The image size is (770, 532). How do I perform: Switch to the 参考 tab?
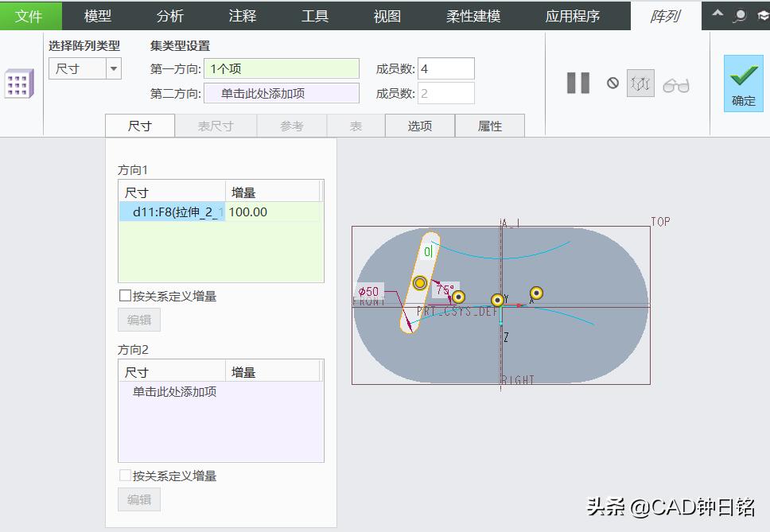click(292, 125)
